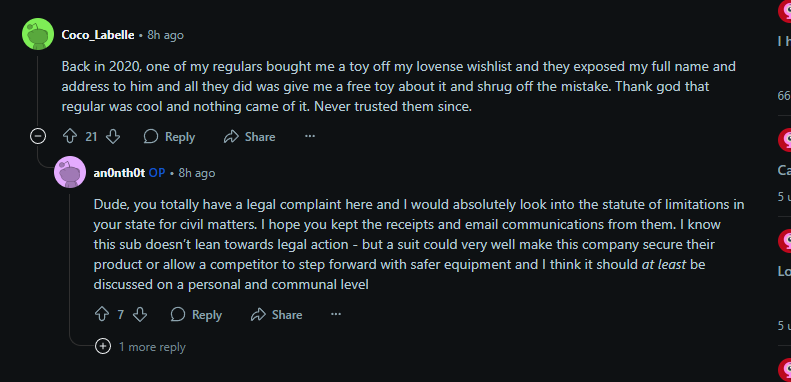791x382 pixels.
Task: Upvote an0nth0t's reply
Action: 102,314
